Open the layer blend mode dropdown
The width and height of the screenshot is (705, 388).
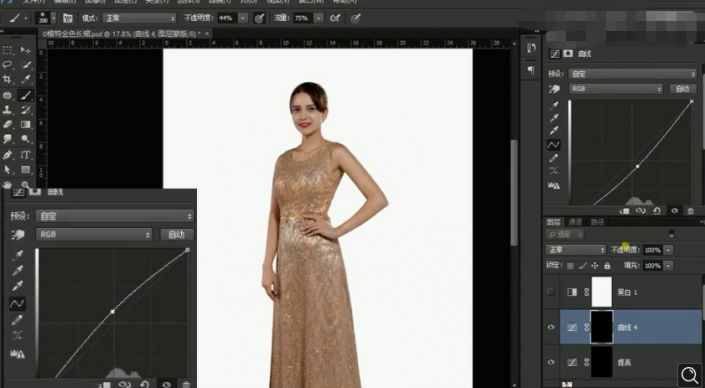pyautogui.click(x=576, y=250)
